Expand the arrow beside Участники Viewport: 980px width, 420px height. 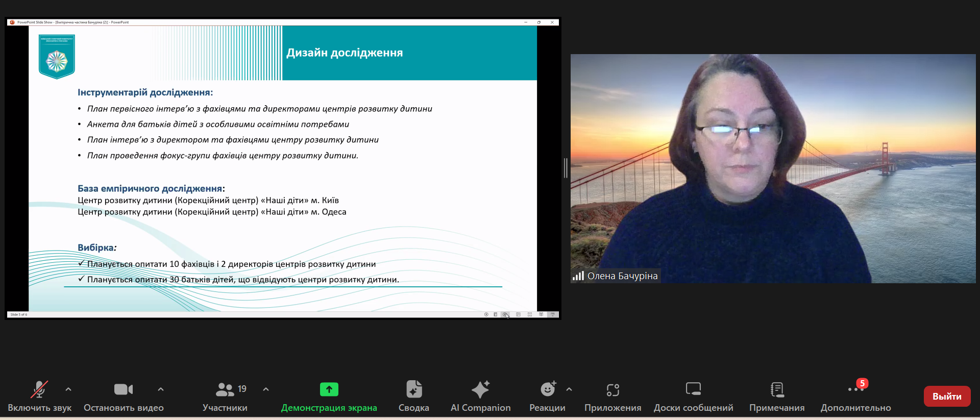point(266,389)
